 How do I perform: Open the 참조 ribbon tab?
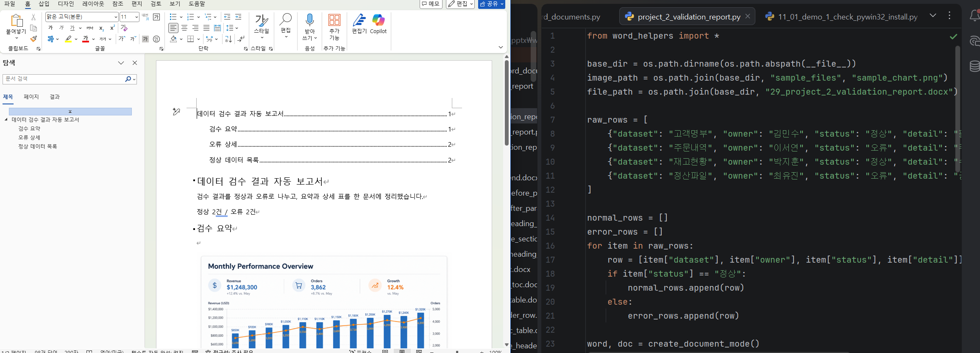point(118,4)
